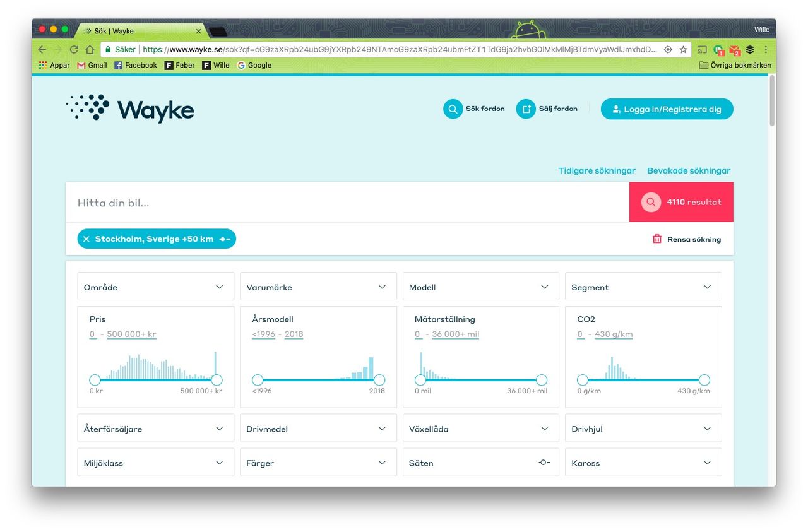Open the Google bookmark
Image resolution: width=808 pixels, height=532 pixels.
[x=254, y=65]
